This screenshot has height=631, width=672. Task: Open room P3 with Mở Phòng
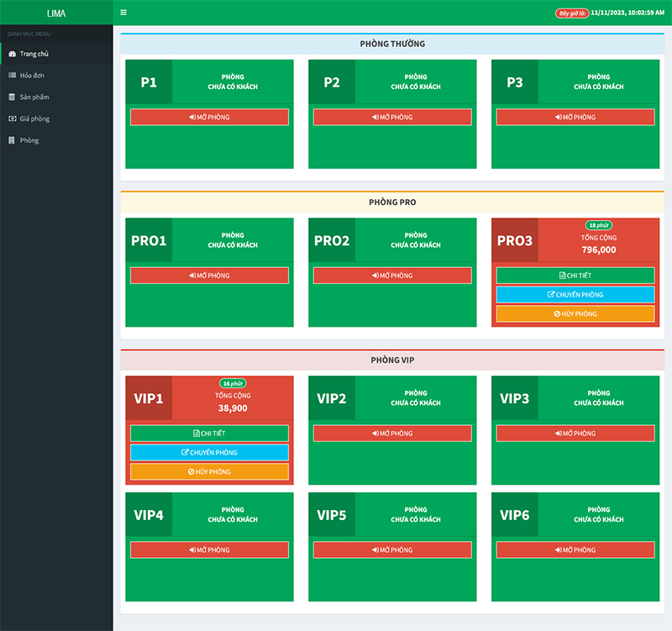pos(575,117)
